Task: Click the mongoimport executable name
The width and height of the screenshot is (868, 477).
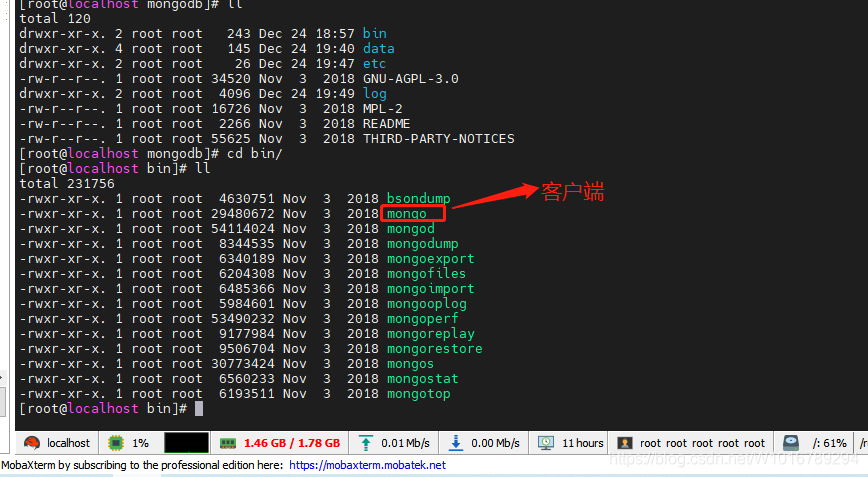Action: (x=431, y=288)
